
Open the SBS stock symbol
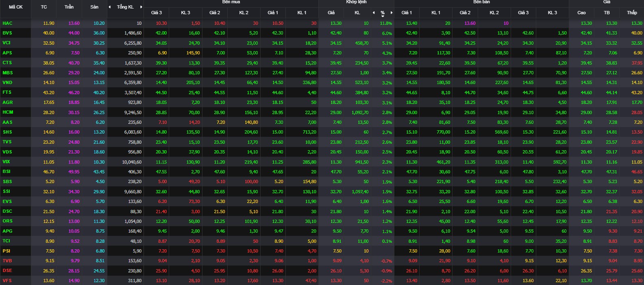click(7, 181)
